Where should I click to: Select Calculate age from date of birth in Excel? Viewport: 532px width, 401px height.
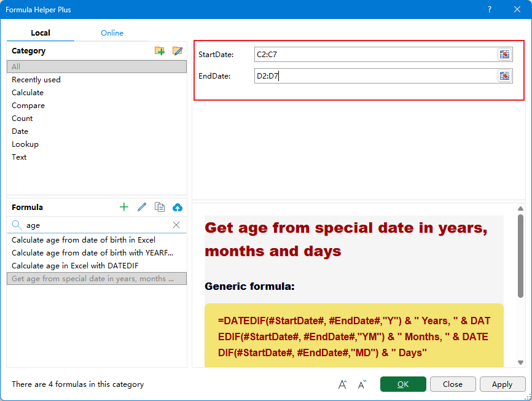click(x=96, y=240)
